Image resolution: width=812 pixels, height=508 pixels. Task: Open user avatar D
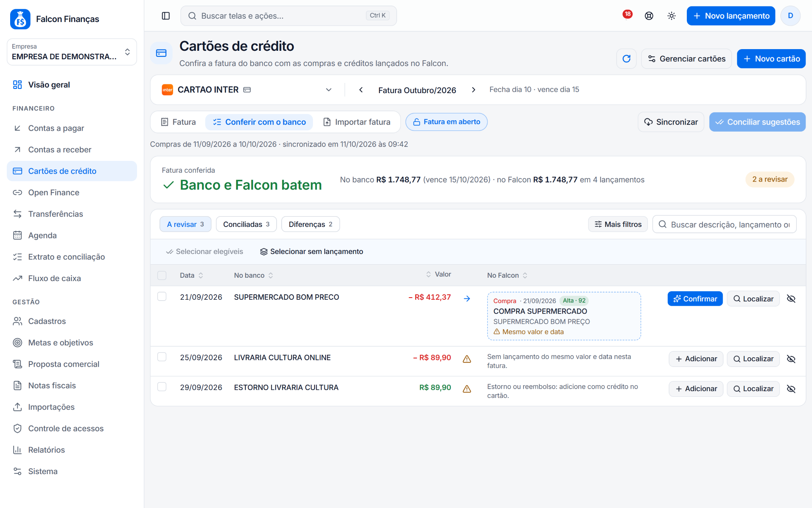(790, 16)
